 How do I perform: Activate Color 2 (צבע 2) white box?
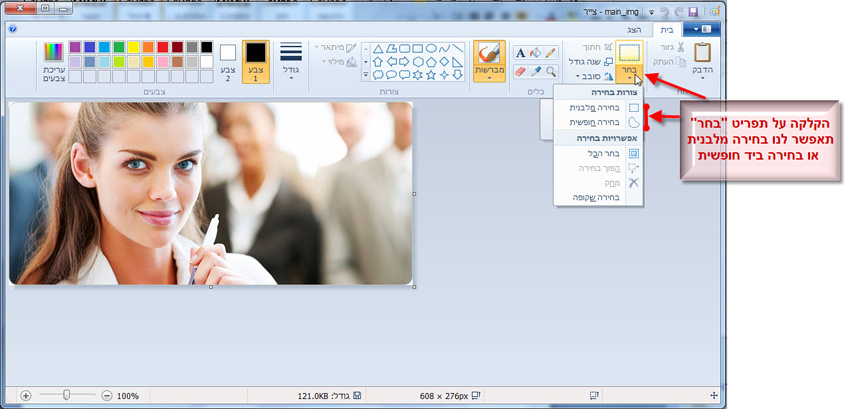point(228,62)
